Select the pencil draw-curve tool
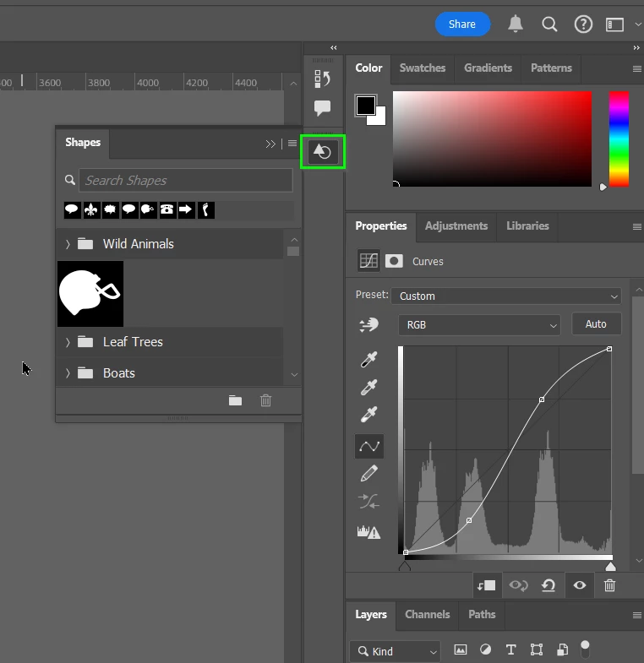The height and width of the screenshot is (663, 644). pos(369,474)
